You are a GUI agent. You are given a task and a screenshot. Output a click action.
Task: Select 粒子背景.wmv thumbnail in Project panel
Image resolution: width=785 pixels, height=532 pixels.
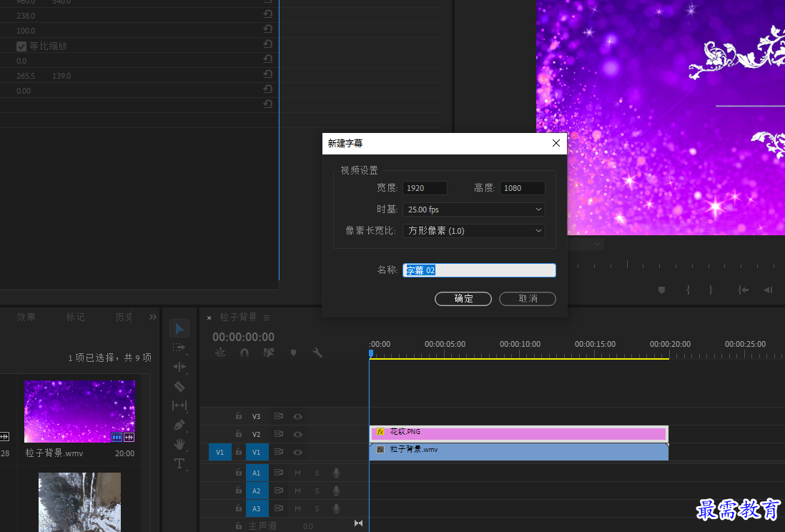tap(79, 411)
